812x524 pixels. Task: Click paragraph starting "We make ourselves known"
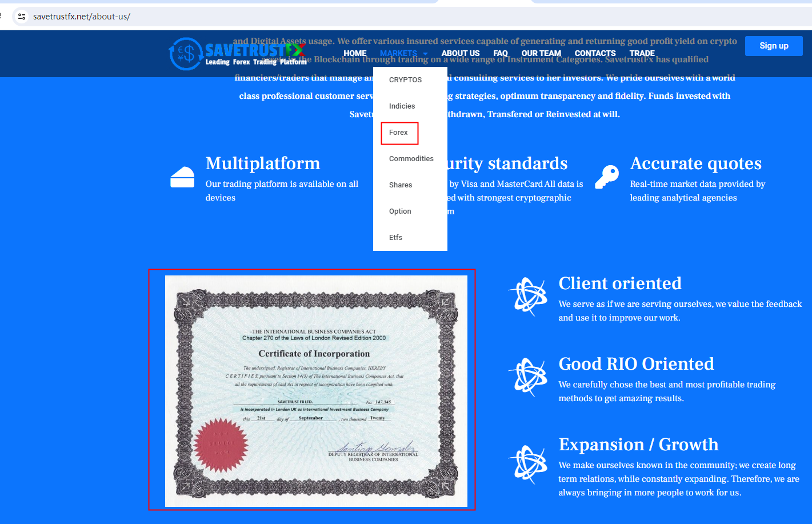point(679,479)
